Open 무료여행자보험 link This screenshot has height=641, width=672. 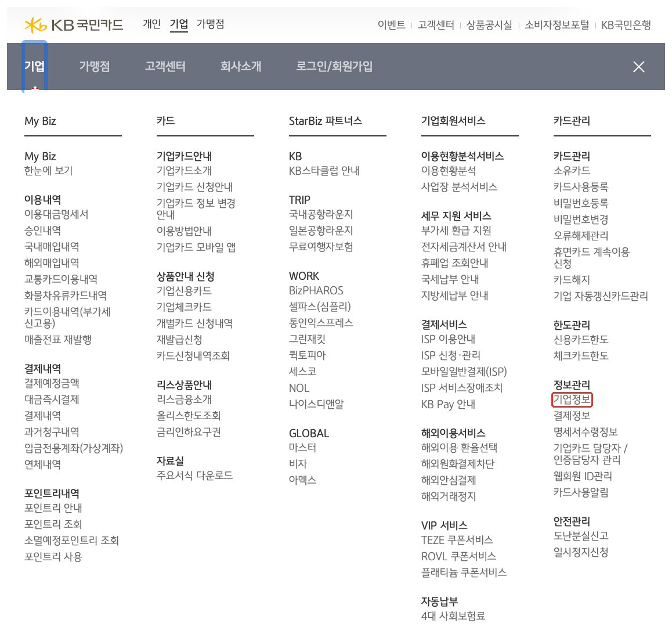321,247
